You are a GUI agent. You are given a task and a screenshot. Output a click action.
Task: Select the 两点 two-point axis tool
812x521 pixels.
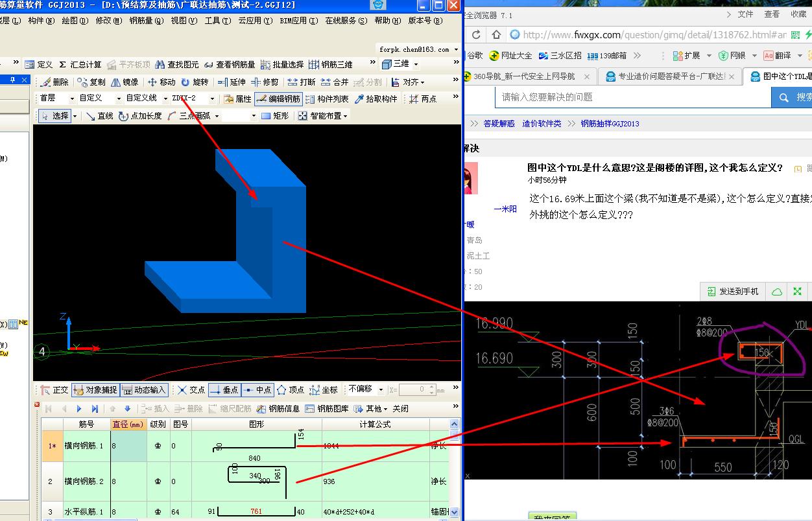[x=423, y=98]
